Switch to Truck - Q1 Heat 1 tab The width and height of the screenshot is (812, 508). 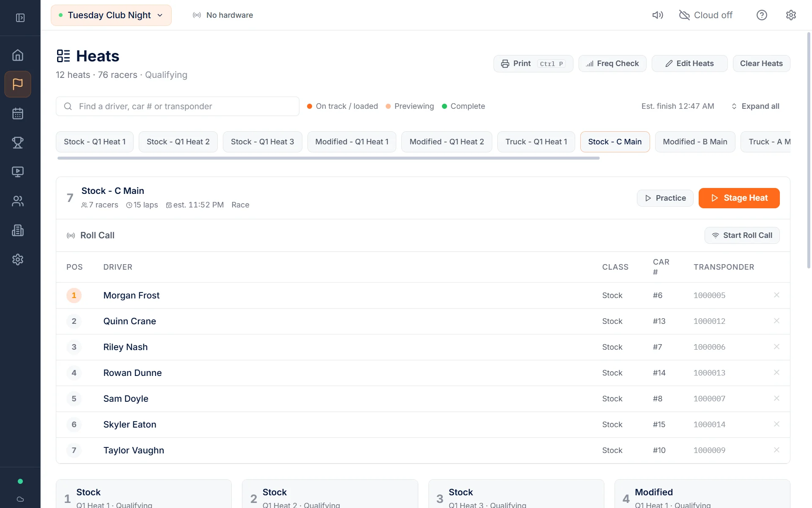tap(536, 142)
